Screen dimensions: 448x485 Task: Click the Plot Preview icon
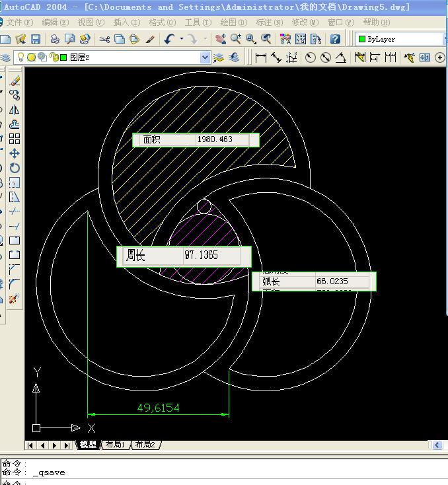click(70, 39)
